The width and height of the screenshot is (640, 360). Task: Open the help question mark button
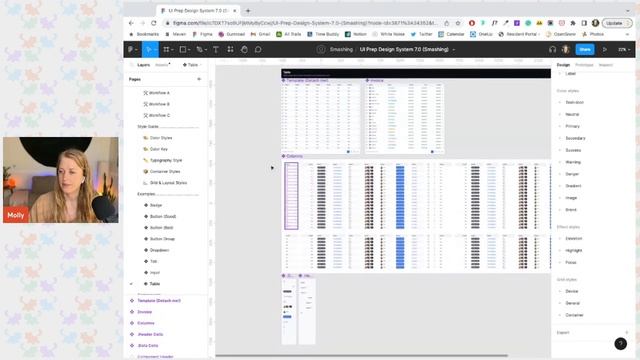[620, 344]
